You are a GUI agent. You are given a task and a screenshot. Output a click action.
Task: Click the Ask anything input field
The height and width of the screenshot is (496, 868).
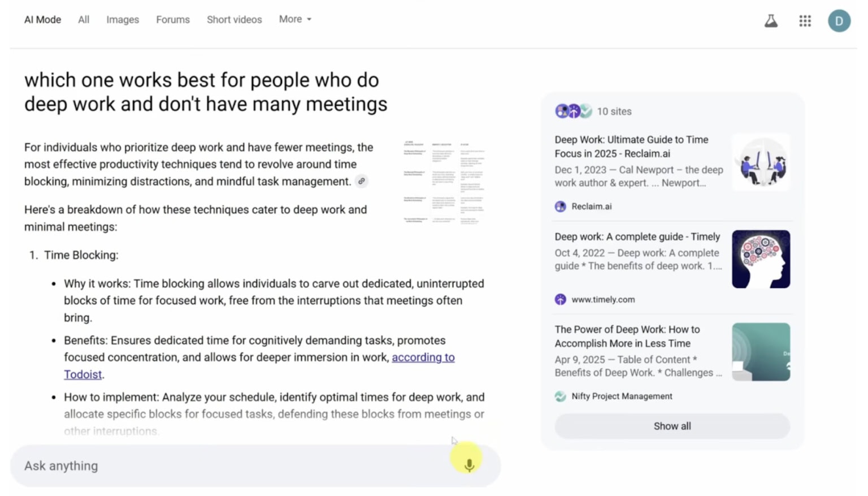pos(226,465)
